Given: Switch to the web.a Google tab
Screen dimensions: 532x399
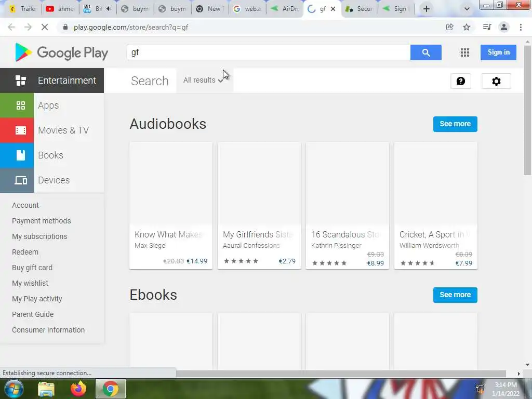Looking at the screenshot, I should (x=248, y=9).
